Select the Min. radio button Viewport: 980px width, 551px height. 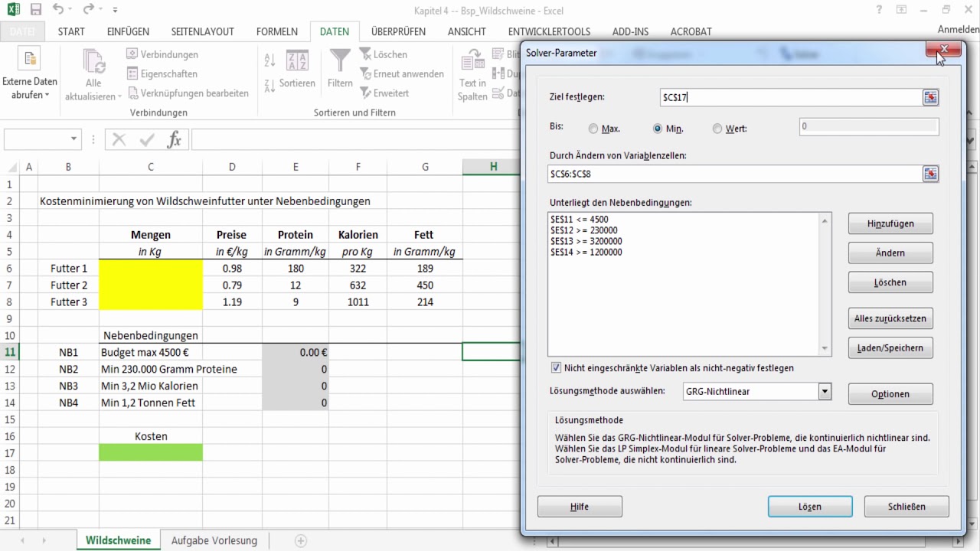[x=658, y=129]
